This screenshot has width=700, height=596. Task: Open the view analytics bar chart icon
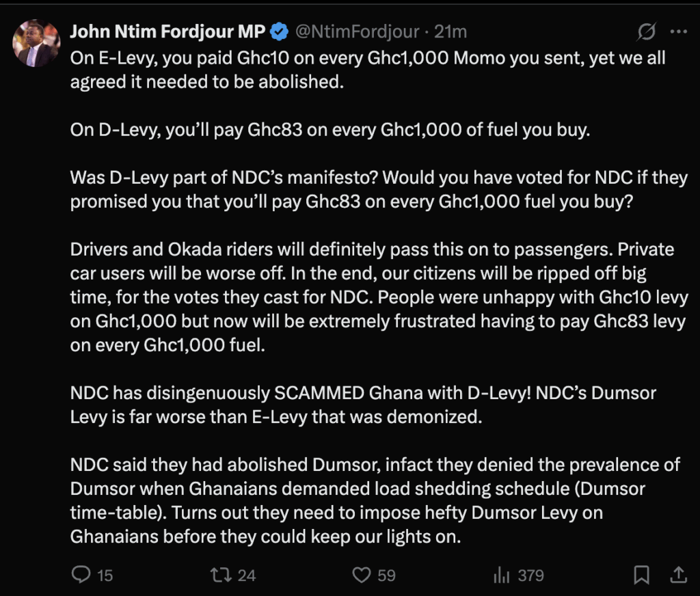(502, 575)
